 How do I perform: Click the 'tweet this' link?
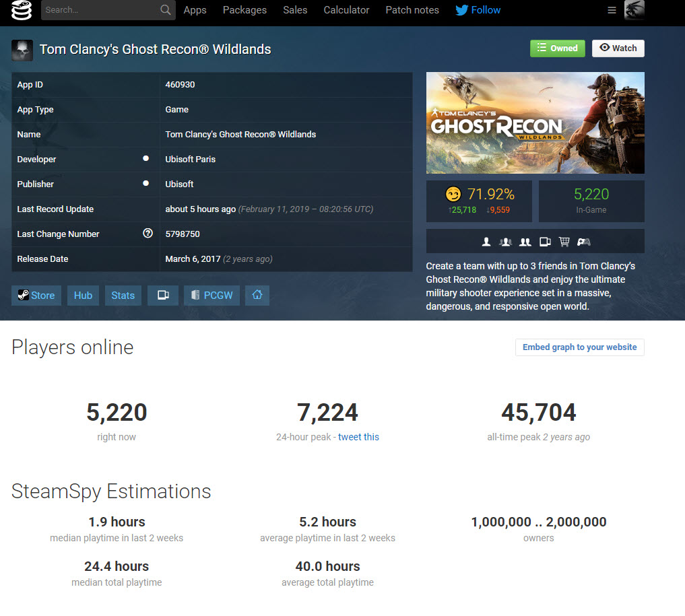click(358, 437)
